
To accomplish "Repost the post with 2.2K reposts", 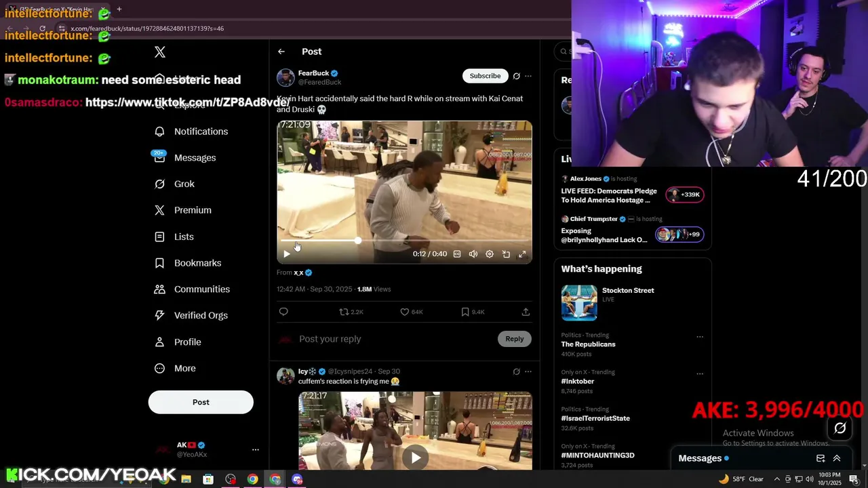I will pos(351,312).
